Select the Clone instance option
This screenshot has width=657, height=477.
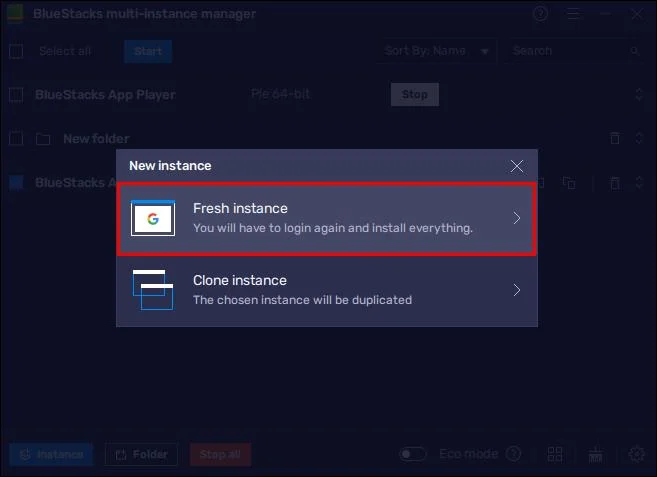pos(327,290)
